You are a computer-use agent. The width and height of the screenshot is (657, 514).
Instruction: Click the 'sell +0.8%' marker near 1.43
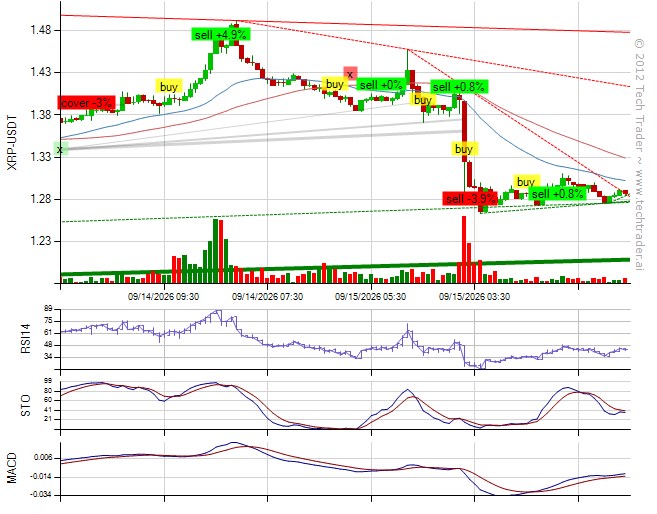pos(459,87)
